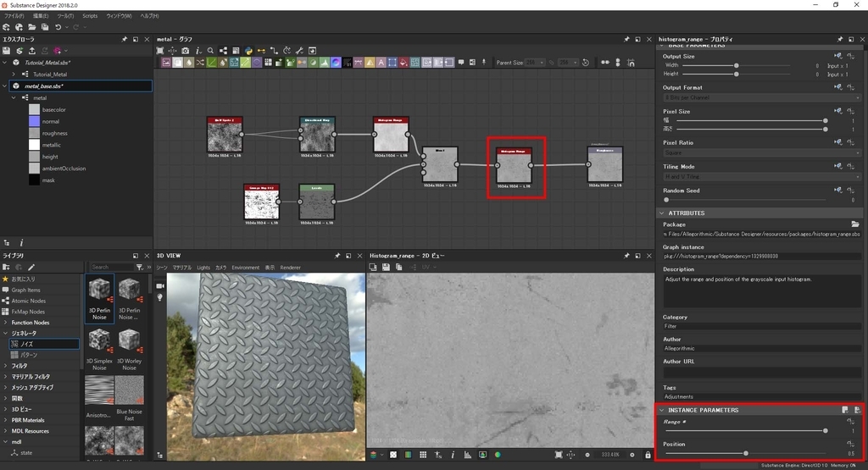
Task: Click the 3D View camera icon
Action: click(160, 286)
